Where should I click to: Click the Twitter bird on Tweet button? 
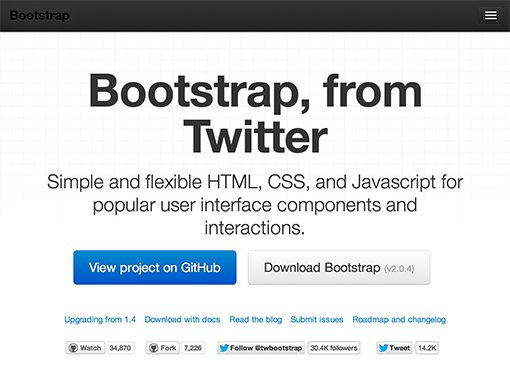pyautogui.click(x=383, y=348)
